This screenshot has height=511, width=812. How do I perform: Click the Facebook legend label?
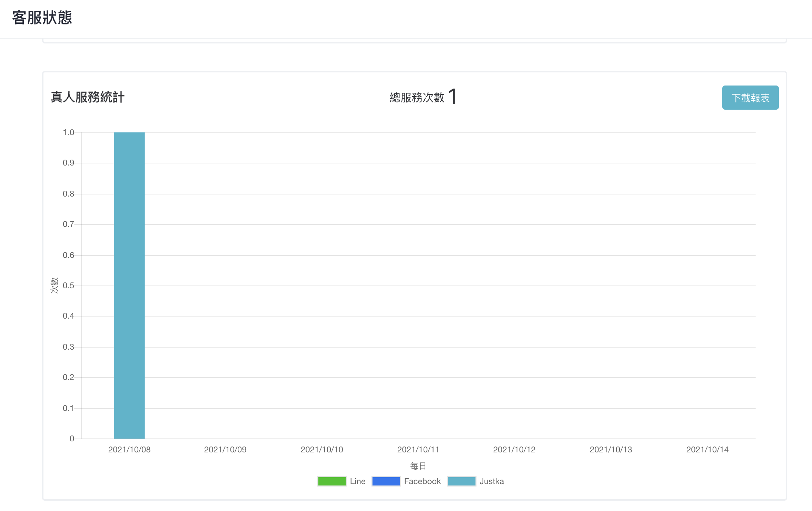click(x=423, y=481)
